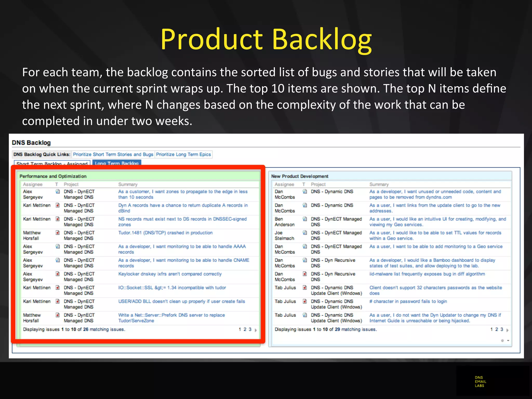
Task: Click bug icon for Keylocker dnskey row
Action: pyautogui.click(x=58, y=274)
